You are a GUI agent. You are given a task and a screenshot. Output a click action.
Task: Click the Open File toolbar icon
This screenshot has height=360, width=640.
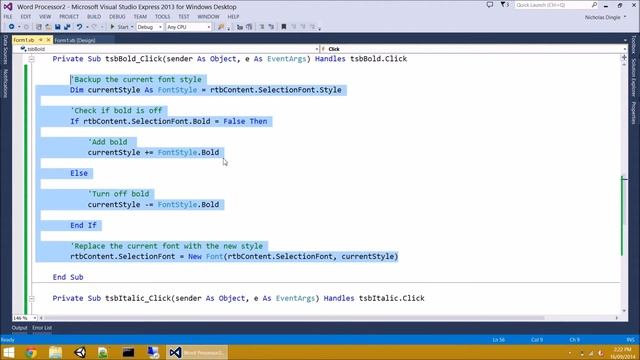48,27
